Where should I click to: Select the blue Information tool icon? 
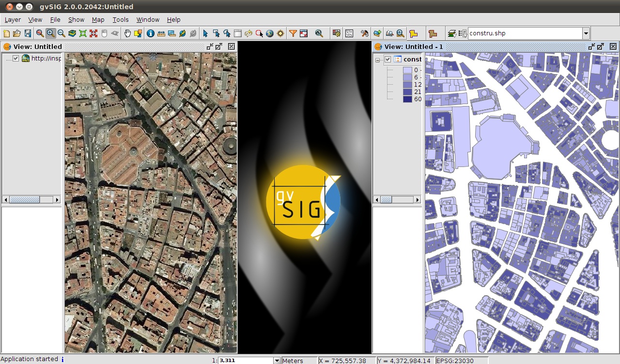(150, 33)
